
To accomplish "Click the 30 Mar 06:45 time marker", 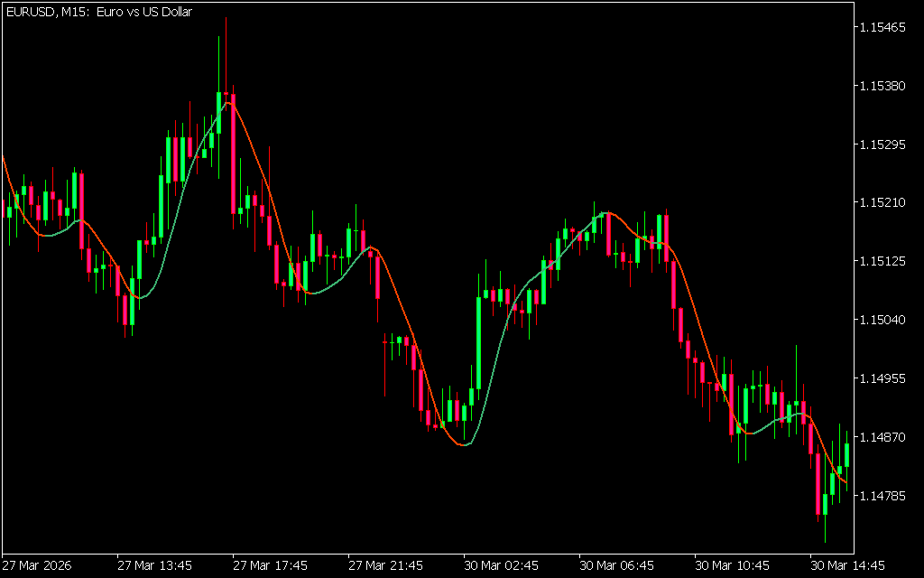I will (616, 566).
